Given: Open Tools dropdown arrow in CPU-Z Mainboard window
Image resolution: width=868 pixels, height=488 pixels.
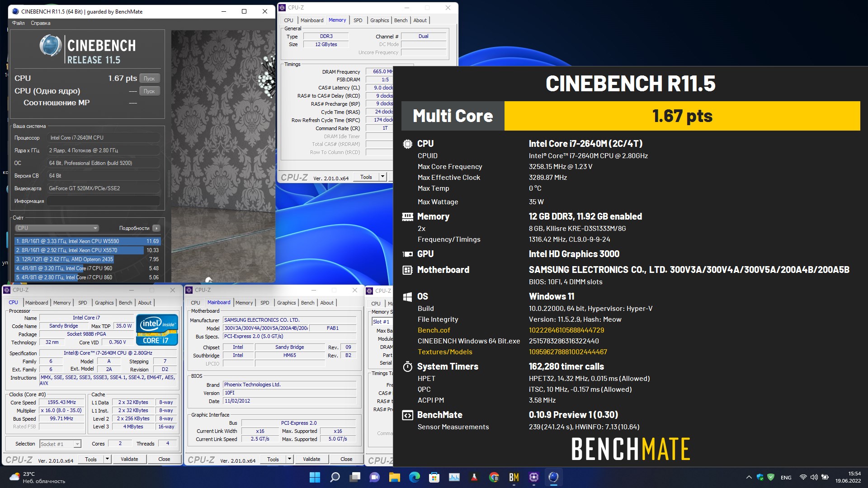Looking at the screenshot, I should 289,459.
